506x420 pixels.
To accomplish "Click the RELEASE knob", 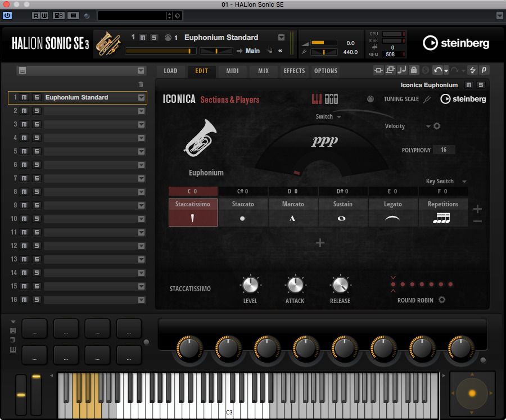I will 340,285.
